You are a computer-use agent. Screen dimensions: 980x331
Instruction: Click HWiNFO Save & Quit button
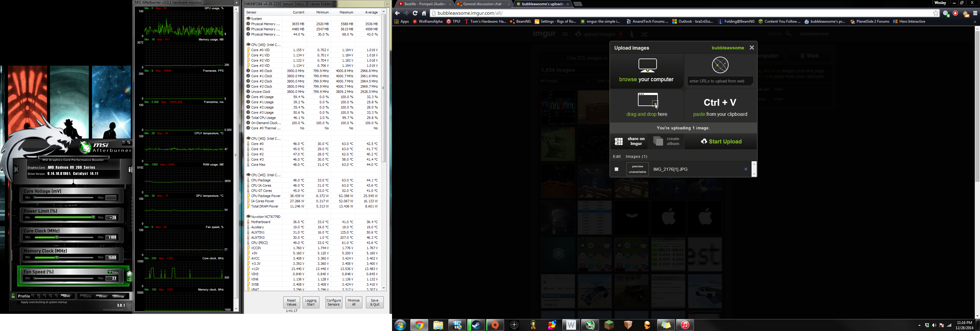(375, 302)
